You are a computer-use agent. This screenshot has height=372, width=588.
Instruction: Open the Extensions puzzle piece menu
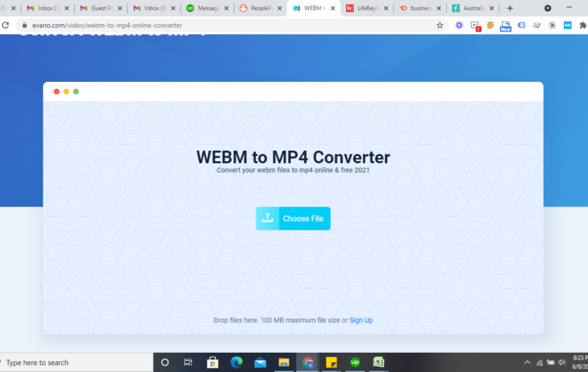582,25
